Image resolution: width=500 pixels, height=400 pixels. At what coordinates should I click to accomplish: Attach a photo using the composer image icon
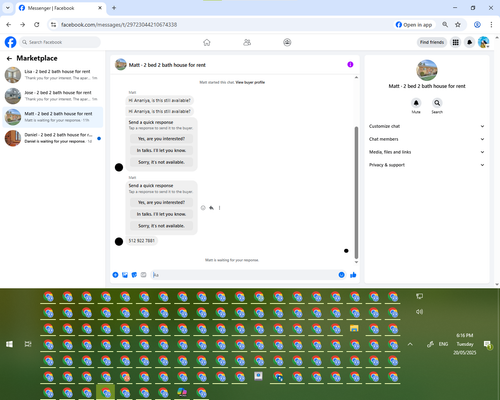click(125, 275)
